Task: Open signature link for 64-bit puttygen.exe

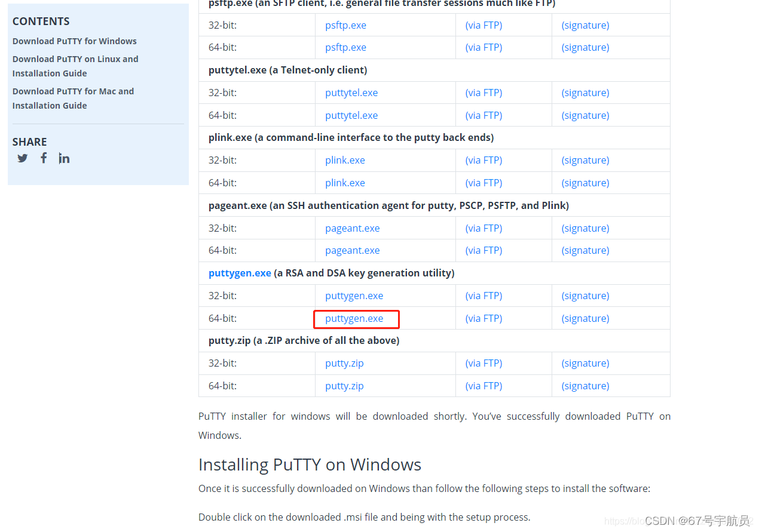Action: point(585,318)
